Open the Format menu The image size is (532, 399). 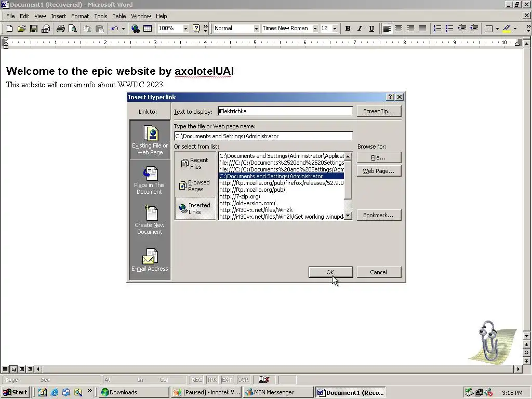pyautogui.click(x=80, y=16)
